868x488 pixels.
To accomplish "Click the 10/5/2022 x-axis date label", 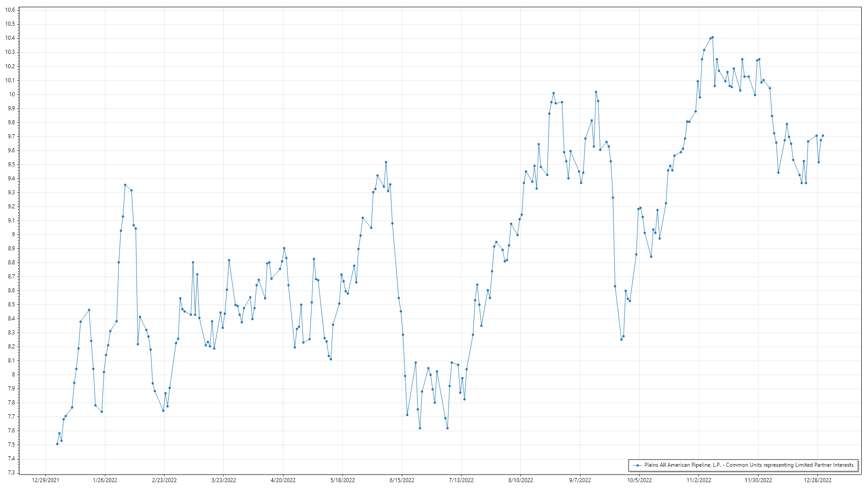I will pos(639,480).
